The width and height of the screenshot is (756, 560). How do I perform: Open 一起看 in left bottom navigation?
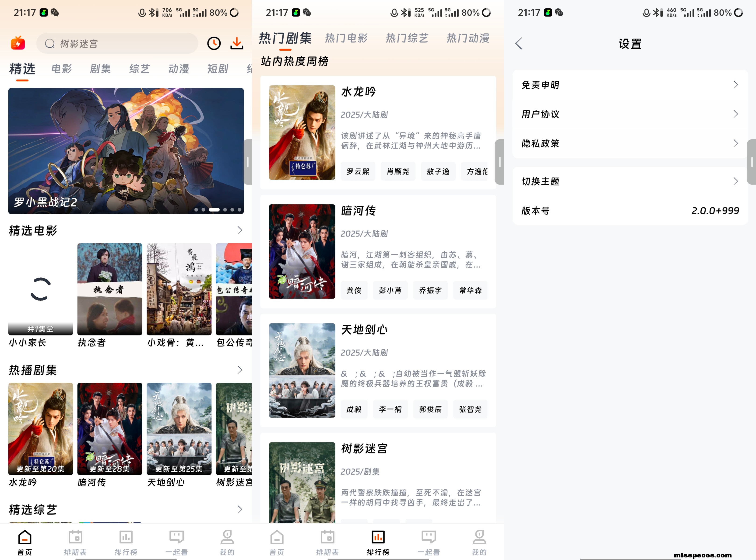pos(176,542)
